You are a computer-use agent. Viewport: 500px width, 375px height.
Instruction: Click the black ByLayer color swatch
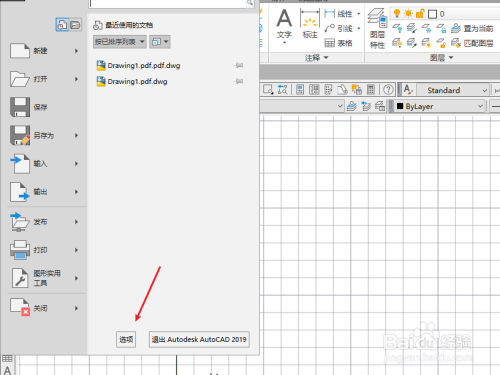[x=400, y=106]
